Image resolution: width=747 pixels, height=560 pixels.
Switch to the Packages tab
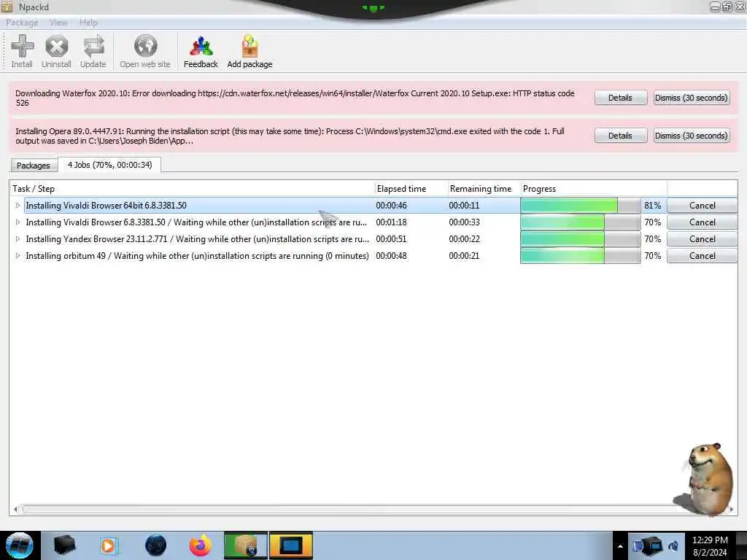34,166
